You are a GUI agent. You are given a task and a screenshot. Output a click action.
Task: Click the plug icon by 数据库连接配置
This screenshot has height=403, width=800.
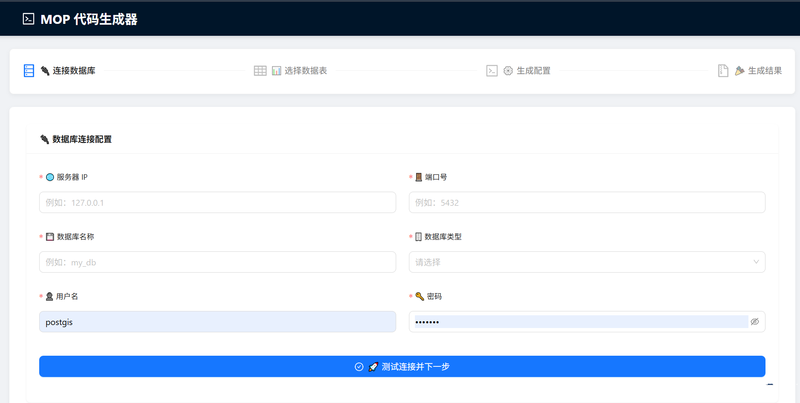45,139
